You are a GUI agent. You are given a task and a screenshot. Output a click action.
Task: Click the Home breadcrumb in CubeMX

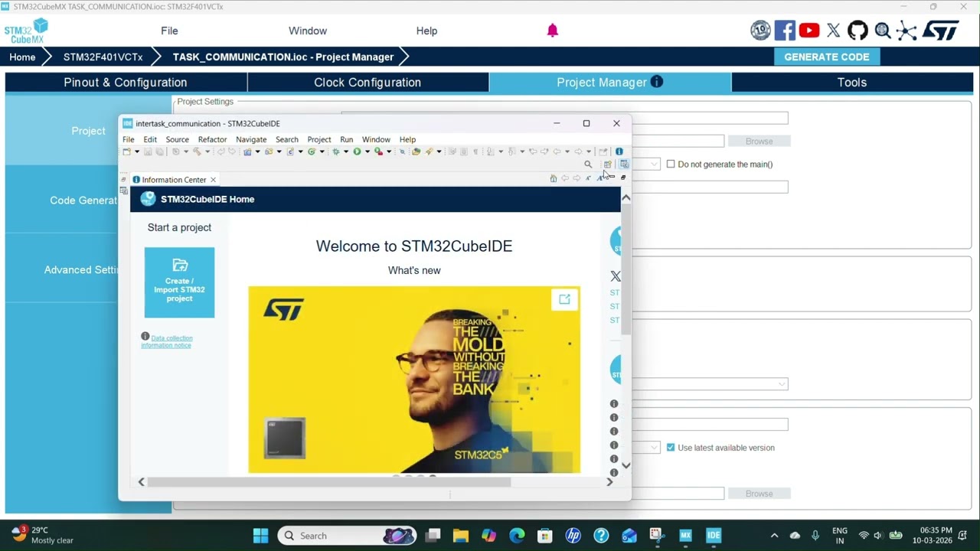click(x=22, y=57)
